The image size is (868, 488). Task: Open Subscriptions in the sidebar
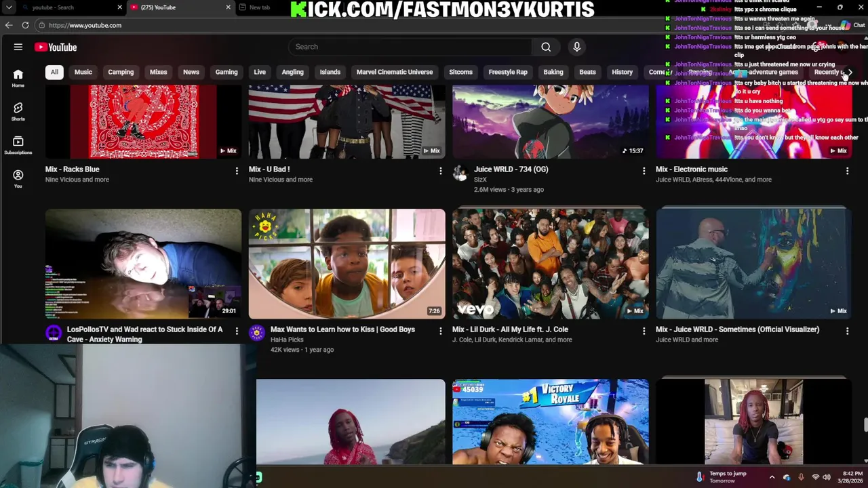click(18, 145)
